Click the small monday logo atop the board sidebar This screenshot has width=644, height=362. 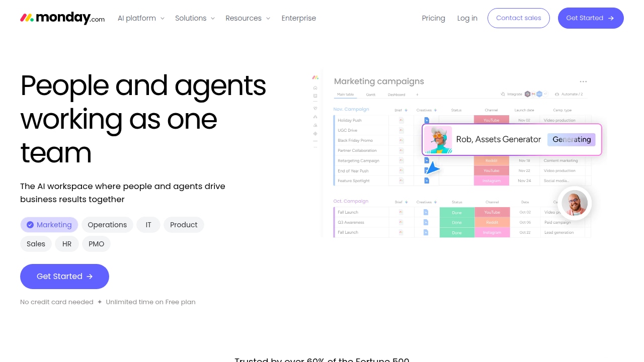pyautogui.click(x=315, y=77)
